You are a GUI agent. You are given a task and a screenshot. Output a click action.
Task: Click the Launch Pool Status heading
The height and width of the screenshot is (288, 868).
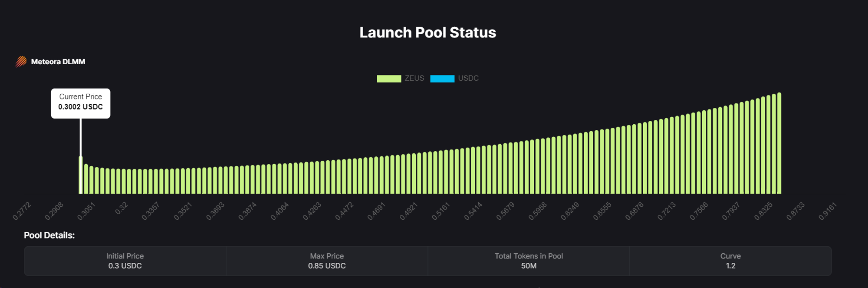point(427,33)
